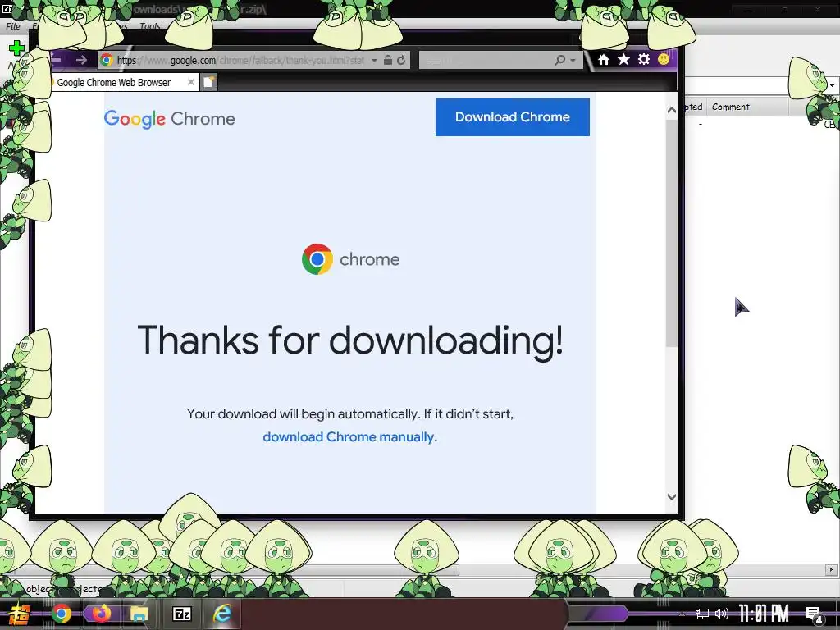
Task: Close the Google Chrome Web Browser tab
Action: point(190,83)
